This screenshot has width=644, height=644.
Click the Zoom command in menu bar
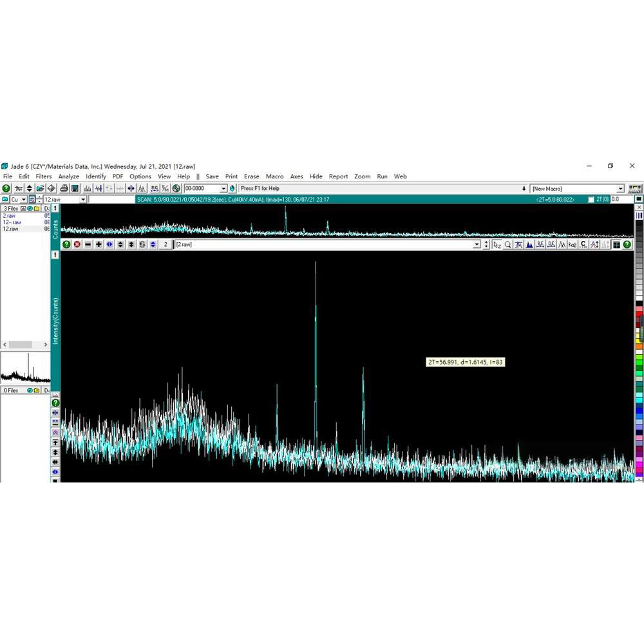point(362,176)
